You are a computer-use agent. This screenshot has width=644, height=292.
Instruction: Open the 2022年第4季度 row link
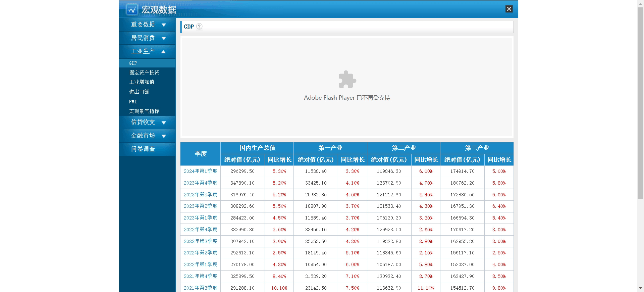(201, 230)
